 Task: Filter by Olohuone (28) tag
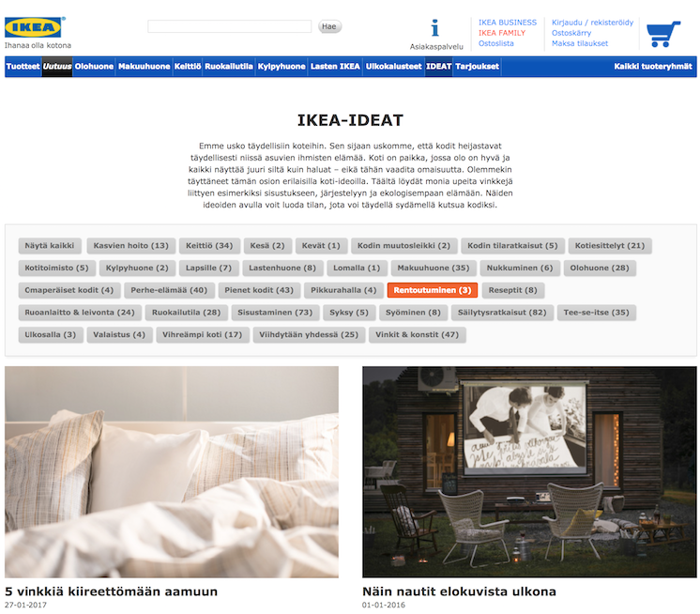599,268
